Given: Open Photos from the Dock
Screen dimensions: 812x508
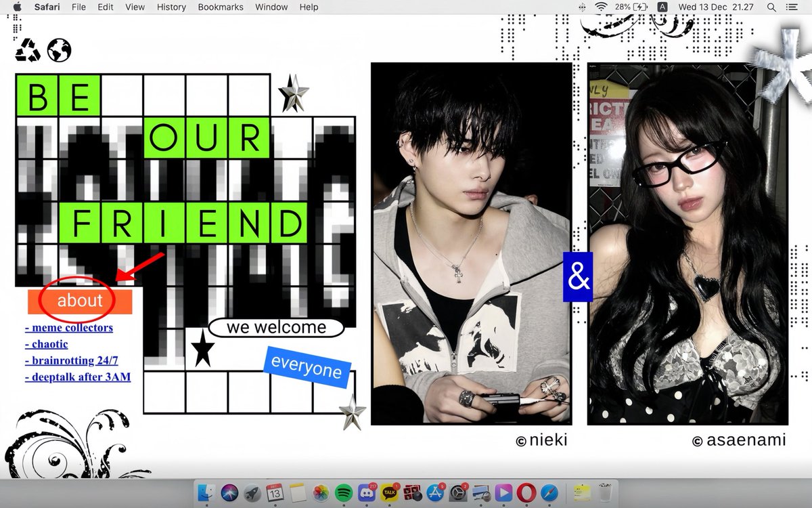Looking at the screenshot, I should (321, 492).
